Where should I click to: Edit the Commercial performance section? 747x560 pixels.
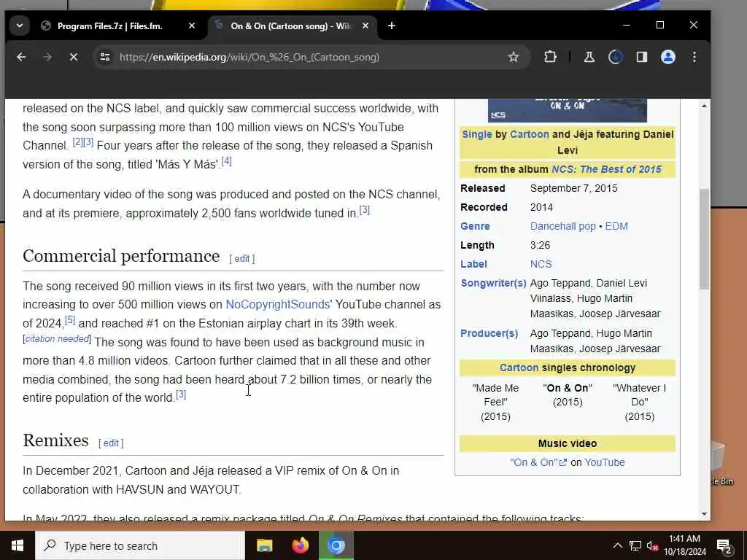[242, 259]
